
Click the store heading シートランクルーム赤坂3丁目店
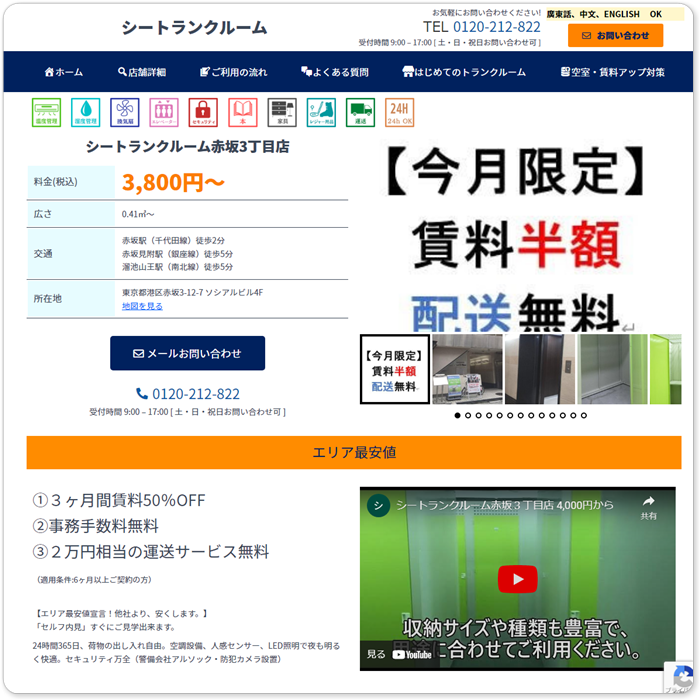click(x=188, y=147)
